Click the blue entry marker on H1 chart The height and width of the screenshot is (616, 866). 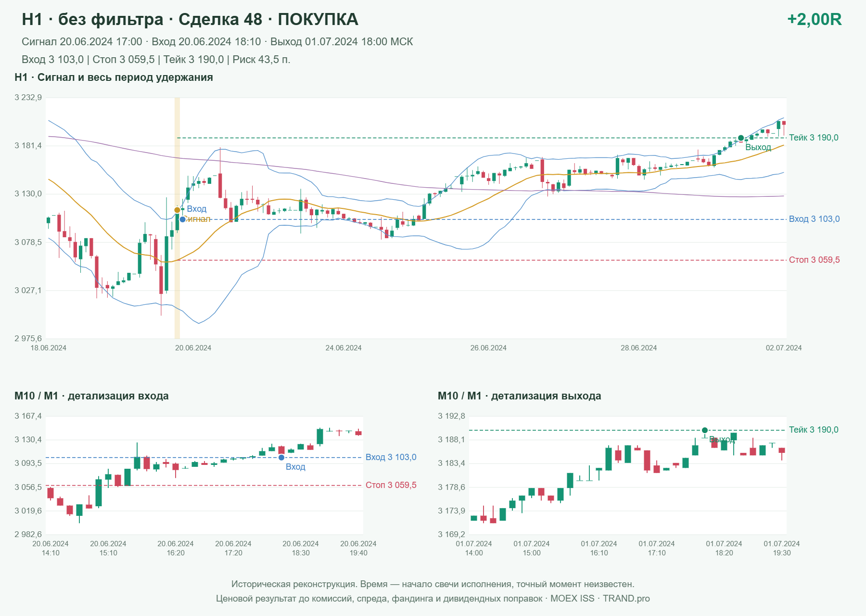[183, 219]
